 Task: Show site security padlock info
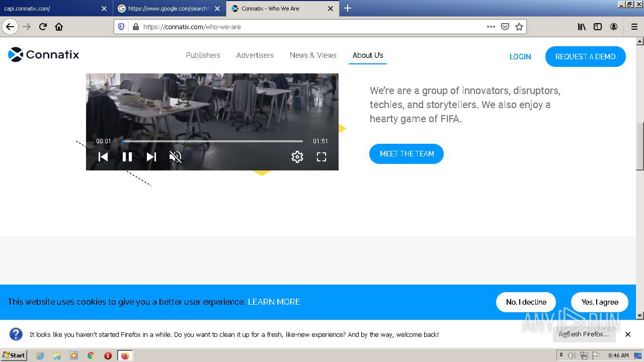(x=135, y=27)
